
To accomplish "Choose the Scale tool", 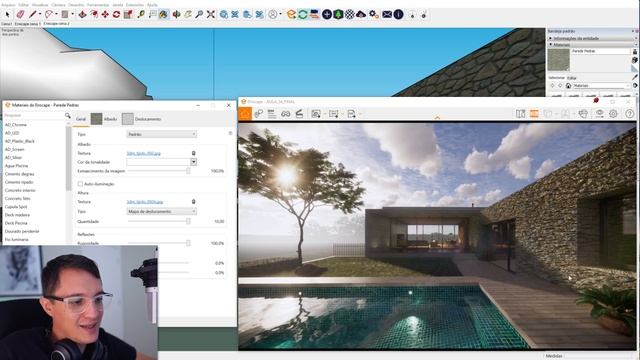I will [x=128, y=15].
